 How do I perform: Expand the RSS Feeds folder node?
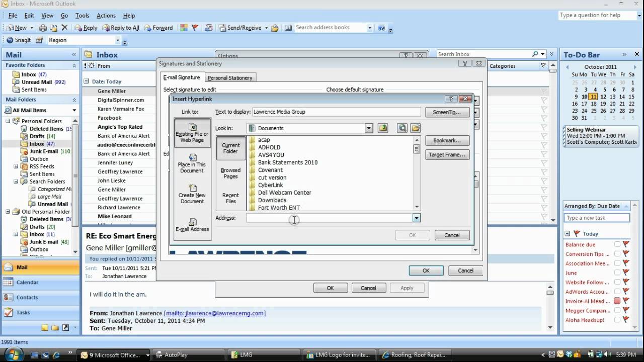click(16, 166)
